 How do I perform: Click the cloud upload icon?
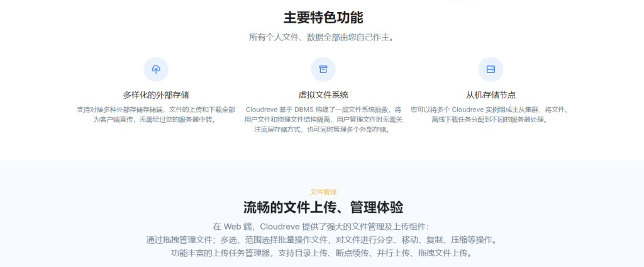(156, 69)
